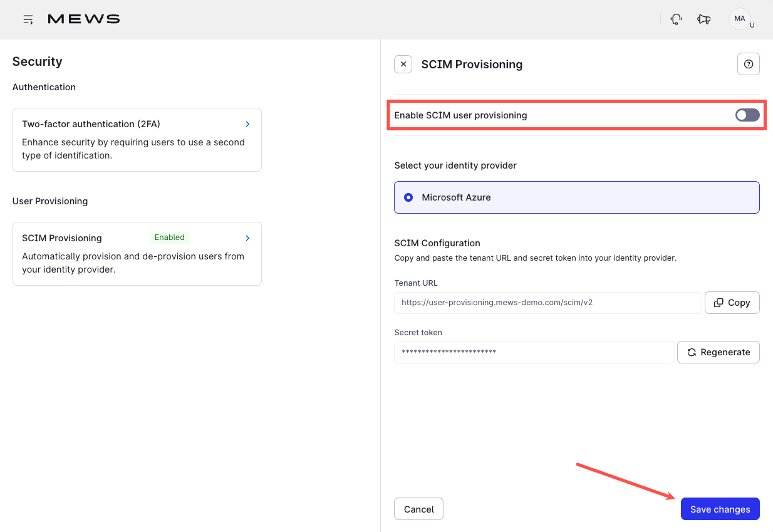Click the Secret token field
This screenshot has height=532, width=773.
coord(534,352)
